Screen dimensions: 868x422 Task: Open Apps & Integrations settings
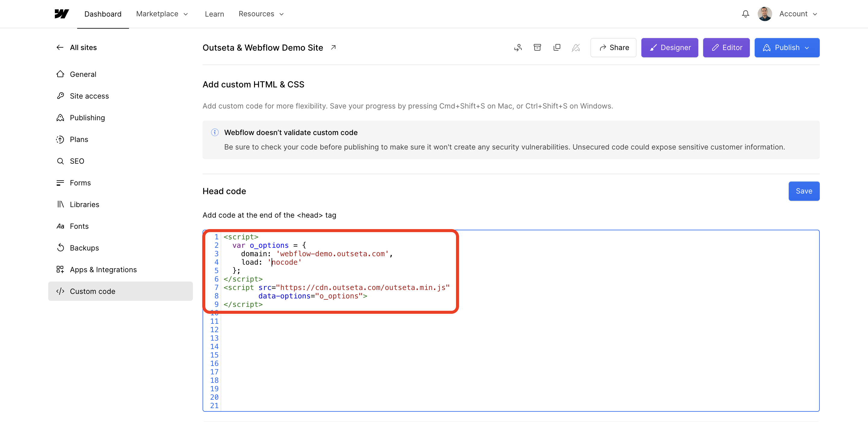(x=103, y=270)
